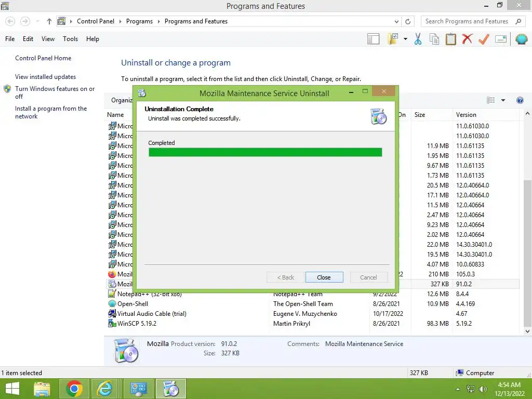
Task: Click the Cut scissors icon
Action: click(x=418, y=39)
